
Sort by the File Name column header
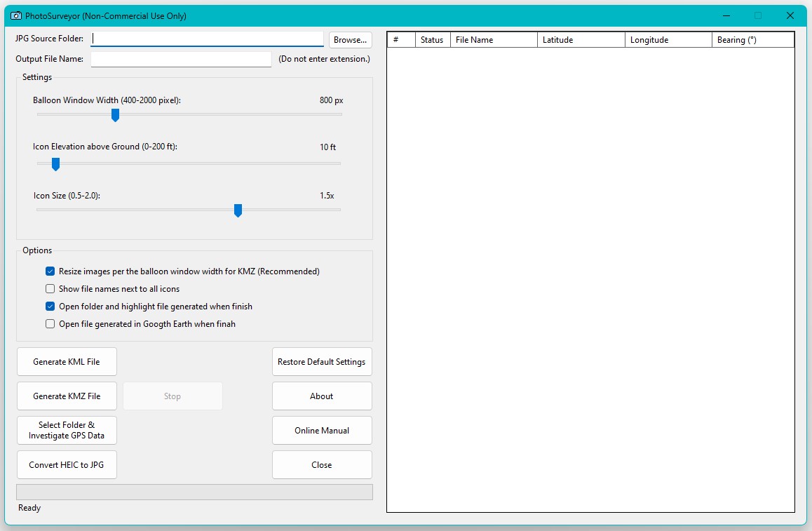coord(494,40)
